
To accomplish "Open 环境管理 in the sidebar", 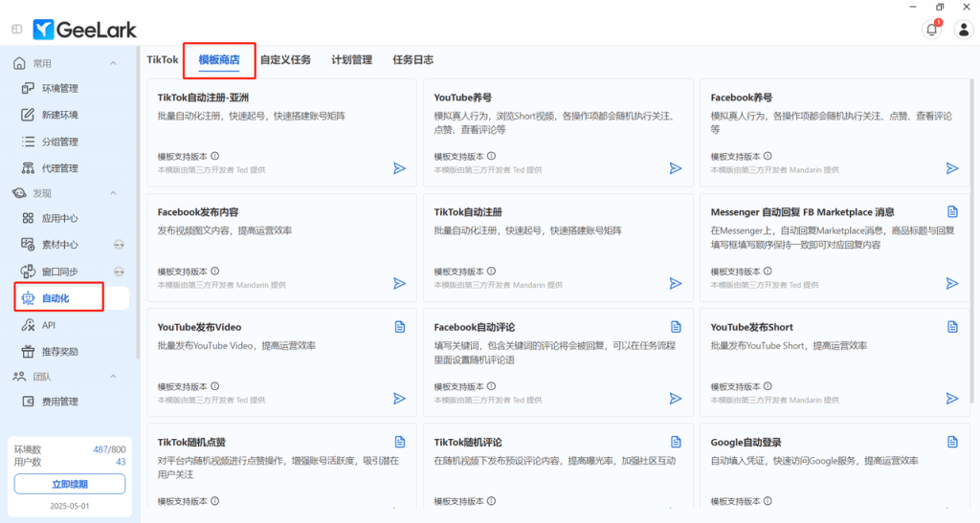I will point(59,89).
